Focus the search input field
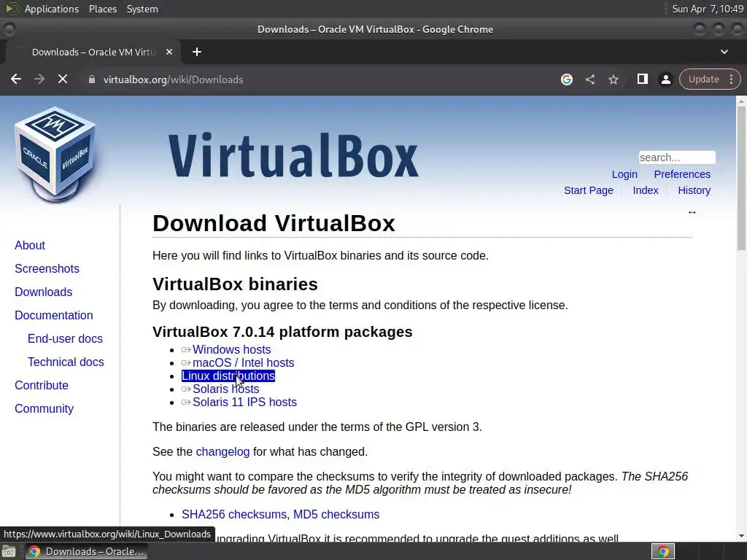 [x=677, y=157]
